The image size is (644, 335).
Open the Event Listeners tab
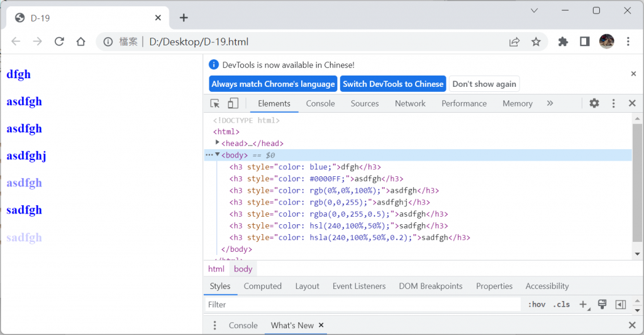pyautogui.click(x=359, y=286)
